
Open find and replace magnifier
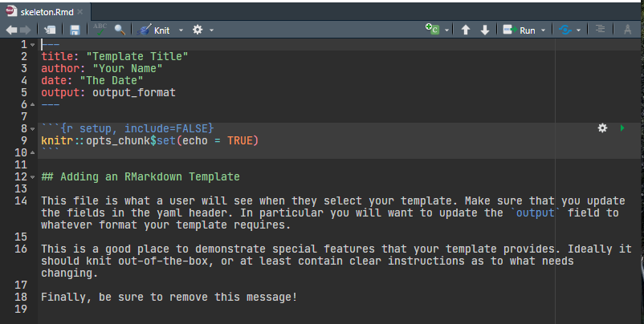pyautogui.click(x=120, y=30)
